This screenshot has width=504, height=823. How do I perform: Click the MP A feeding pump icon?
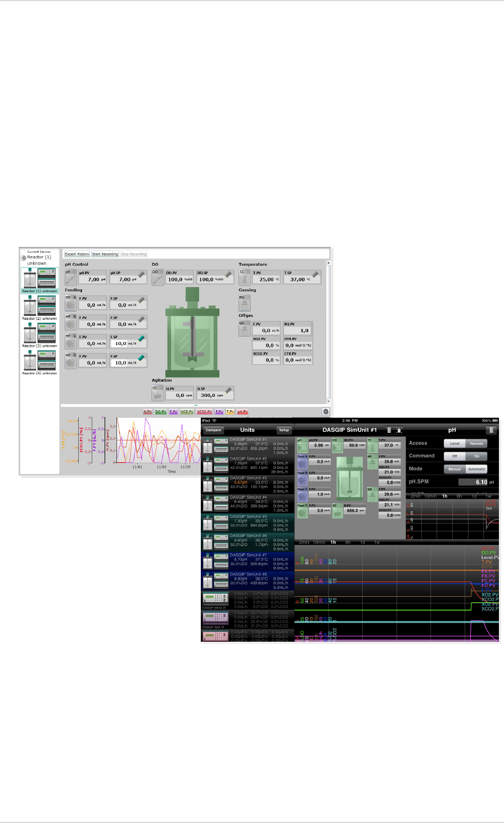tap(70, 303)
